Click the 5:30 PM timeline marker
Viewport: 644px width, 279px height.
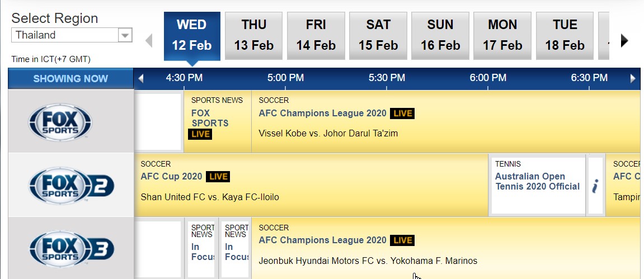click(x=386, y=78)
